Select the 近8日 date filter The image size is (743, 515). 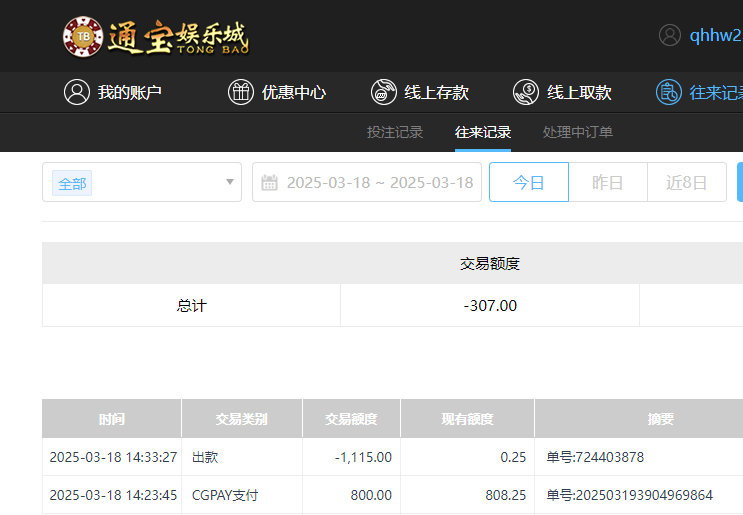tap(687, 182)
